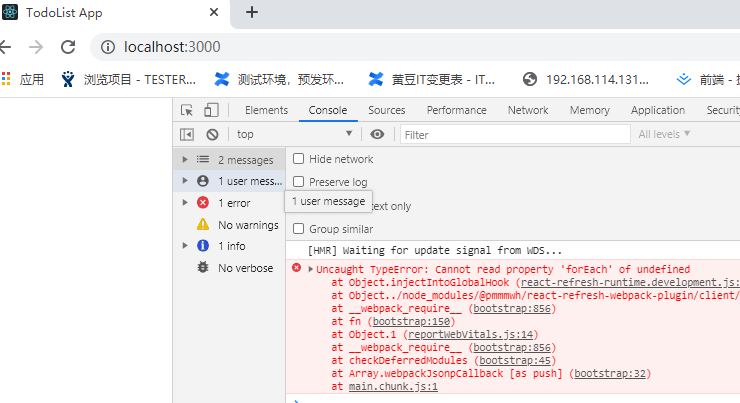The height and width of the screenshot is (403, 740).
Task: Open the react-refresh-runtime.development.js link
Action: 630,282
